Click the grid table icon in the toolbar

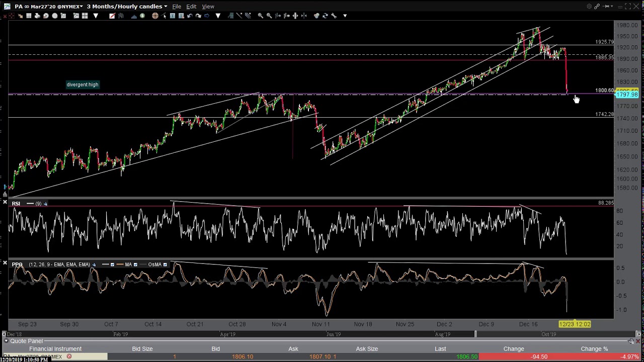coord(28,16)
